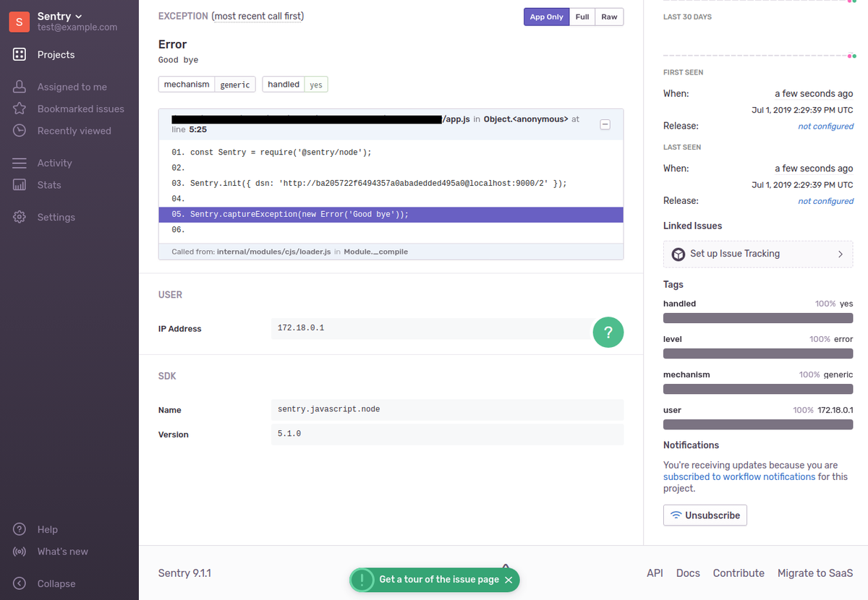868x600 pixels.
Task: Open the user tag heading
Action: 672,410
